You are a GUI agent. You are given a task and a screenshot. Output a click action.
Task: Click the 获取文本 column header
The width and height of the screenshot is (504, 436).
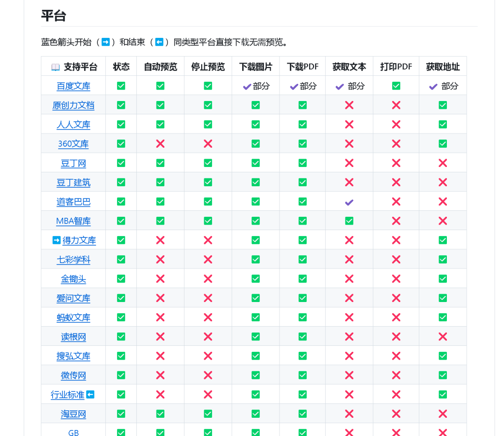[349, 67]
